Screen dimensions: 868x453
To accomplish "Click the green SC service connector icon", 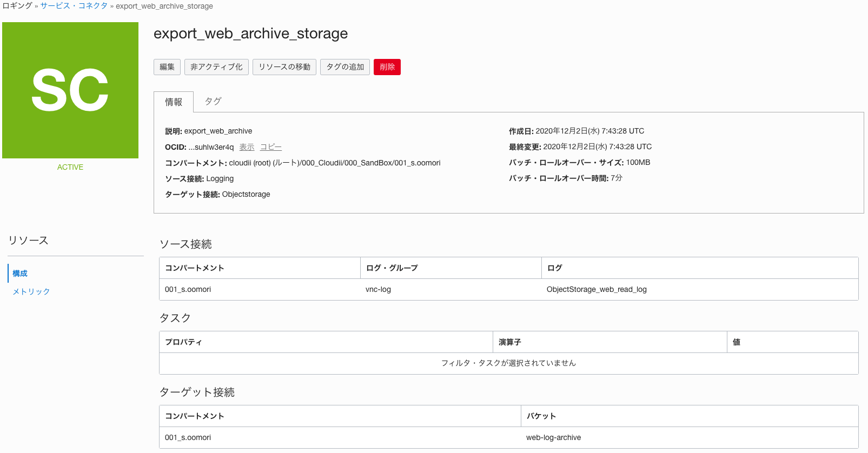I will [x=70, y=90].
